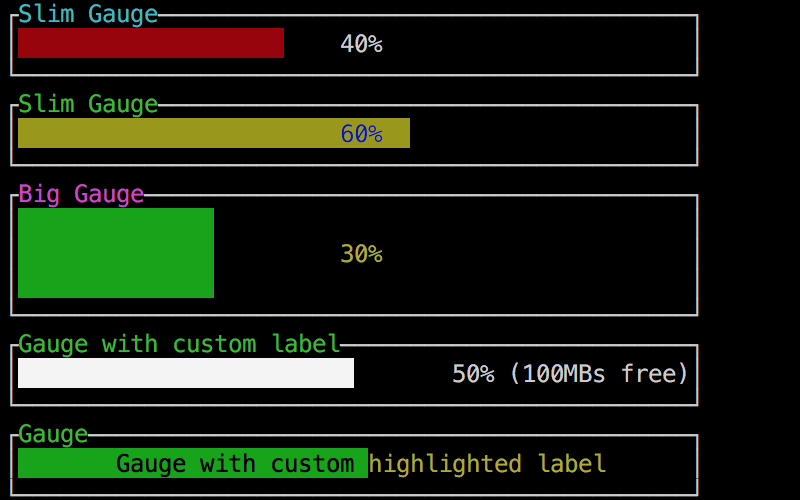
Task: Click the 'Gauge with custom' dark text
Action: pyautogui.click(x=235, y=464)
